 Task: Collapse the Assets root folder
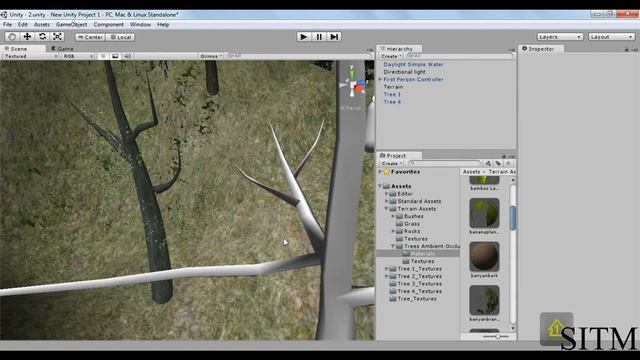point(380,186)
